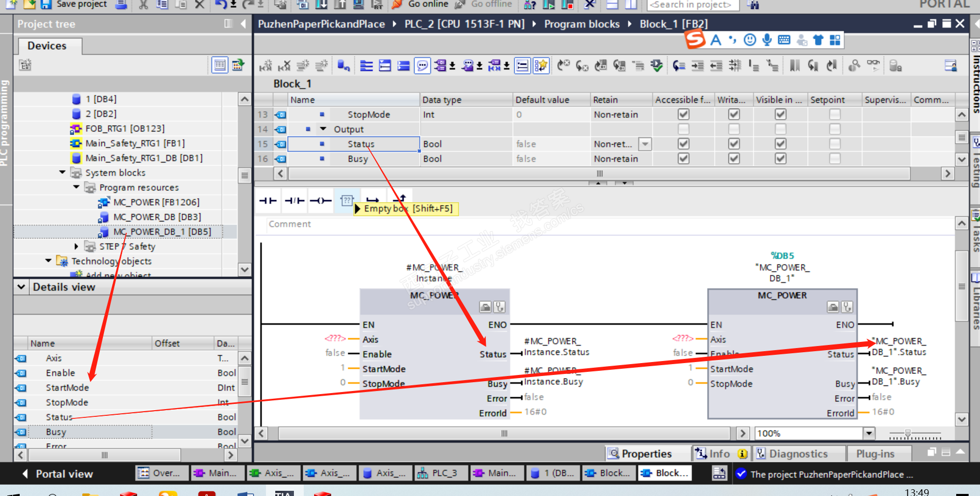Screen dimensions: 980x496
Task: Click the insert network toolbar icon
Action: 265,66
